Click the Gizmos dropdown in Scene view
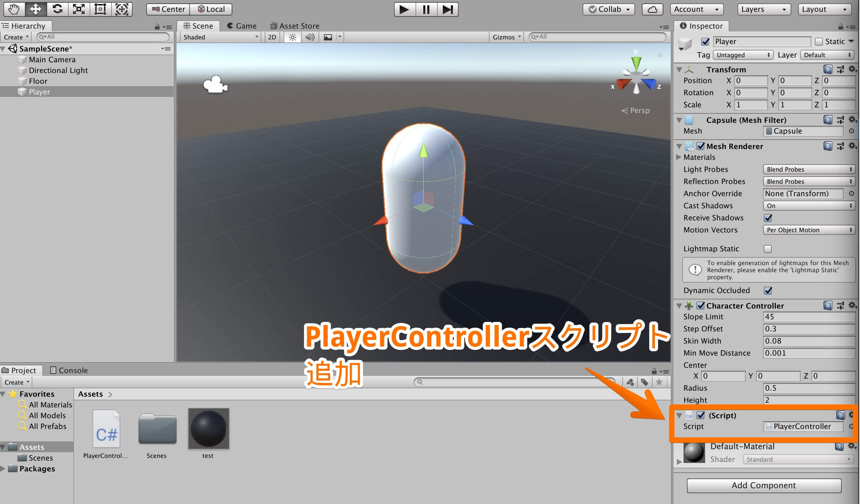This screenshot has width=860, height=504. 506,37
